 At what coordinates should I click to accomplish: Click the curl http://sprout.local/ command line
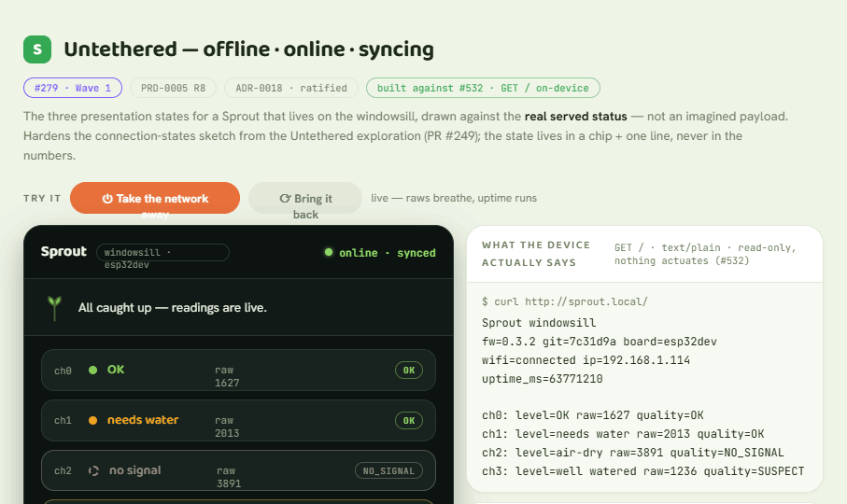(x=564, y=301)
